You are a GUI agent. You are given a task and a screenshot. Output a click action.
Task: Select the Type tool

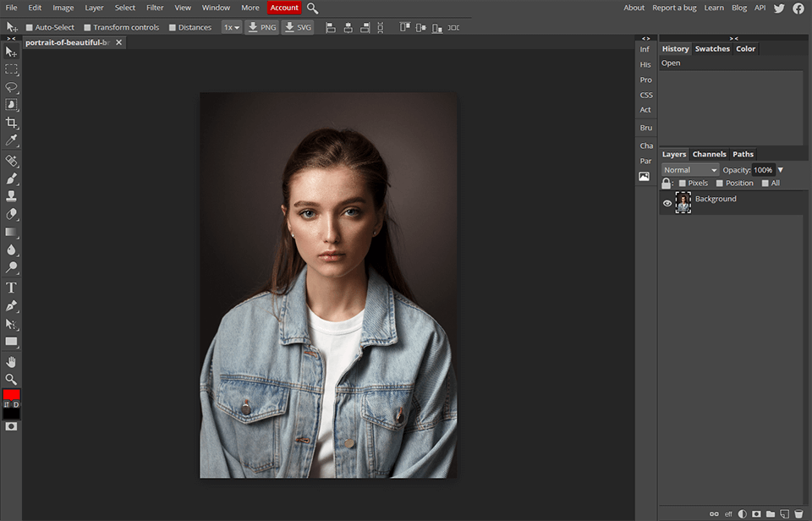12,287
